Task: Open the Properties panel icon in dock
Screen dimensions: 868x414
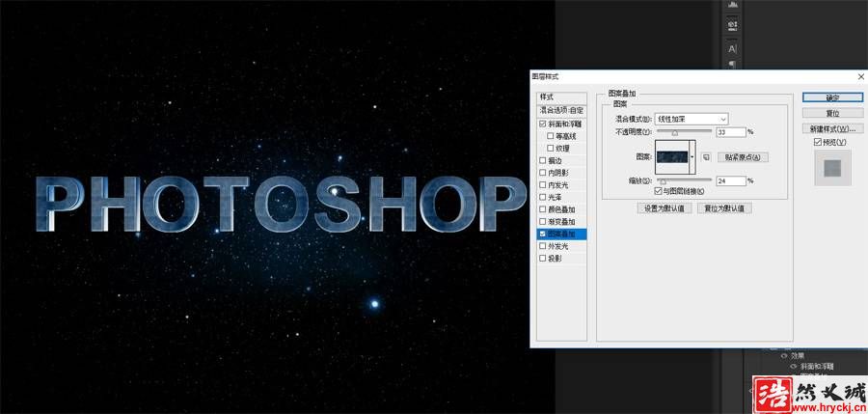Action: [732, 25]
